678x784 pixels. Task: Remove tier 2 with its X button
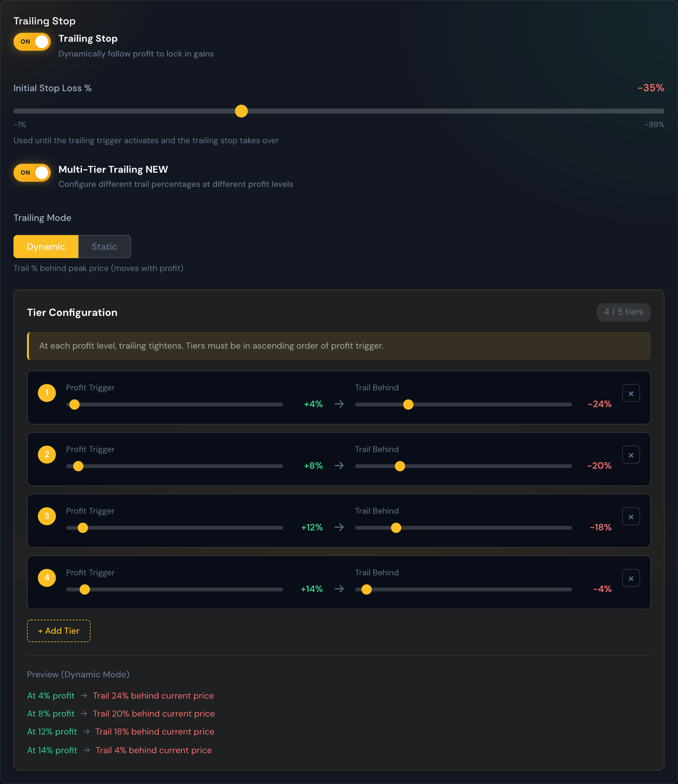631,455
